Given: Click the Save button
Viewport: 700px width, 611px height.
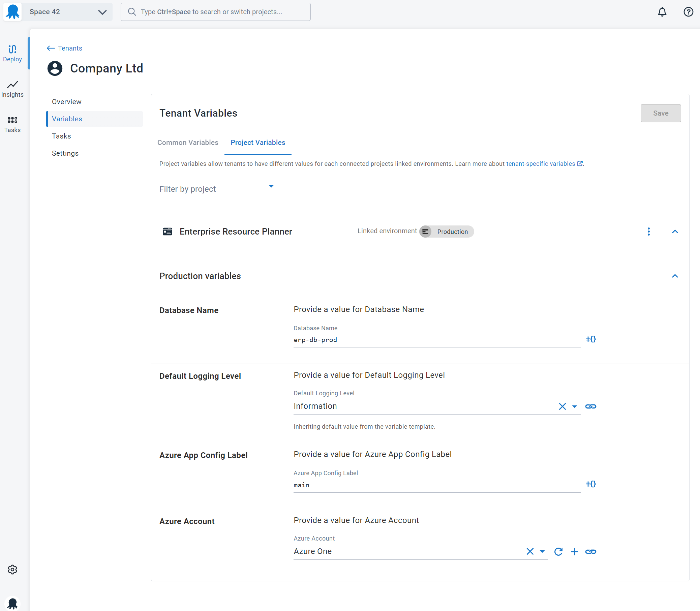Looking at the screenshot, I should (x=661, y=113).
